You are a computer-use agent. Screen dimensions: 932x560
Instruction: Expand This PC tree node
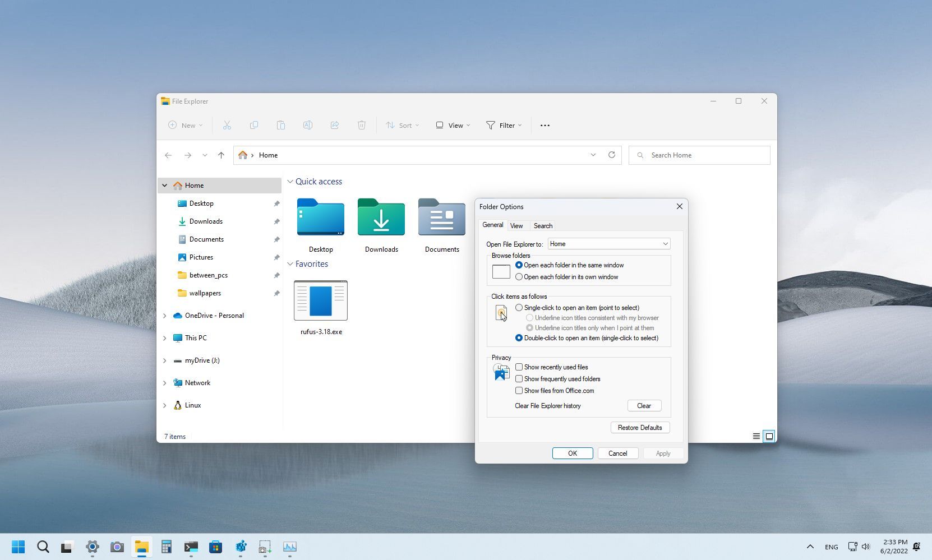pyautogui.click(x=165, y=338)
